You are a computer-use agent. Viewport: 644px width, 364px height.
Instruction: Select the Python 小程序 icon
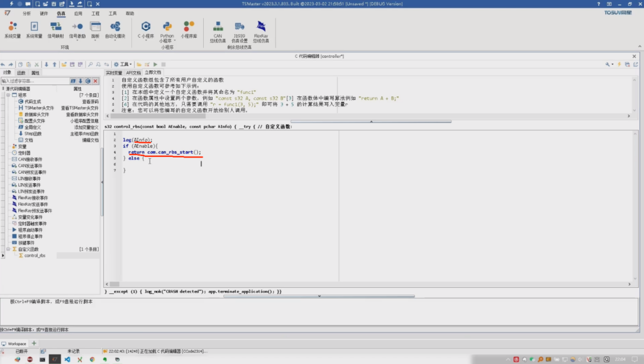(167, 28)
